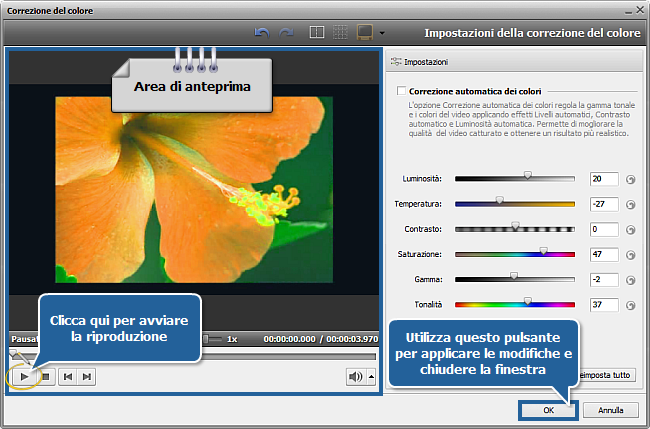Stop video playback with the stop button
Viewport: 650px width, 429px height.
point(46,376)
